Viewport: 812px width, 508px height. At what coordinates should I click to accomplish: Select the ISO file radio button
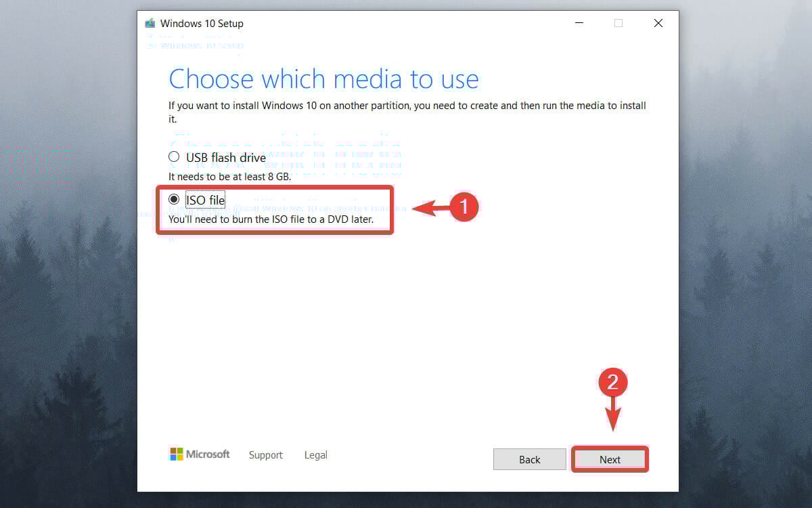click(174, 199)
